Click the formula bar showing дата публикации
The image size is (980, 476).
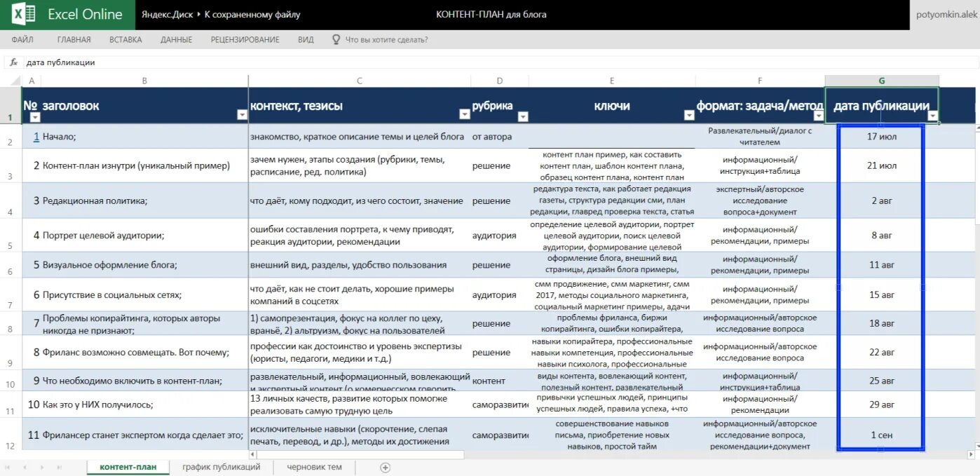tap(501, 62)
